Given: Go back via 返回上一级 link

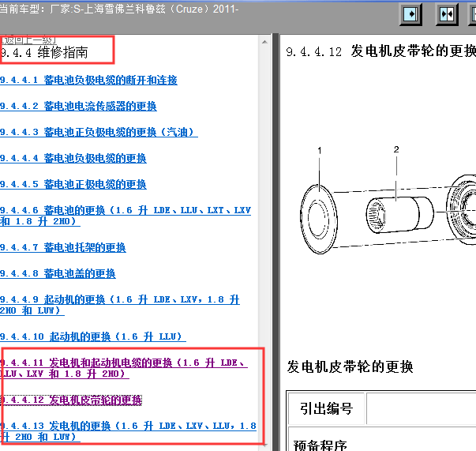Looking at the screenshot, I should [28, 40].
